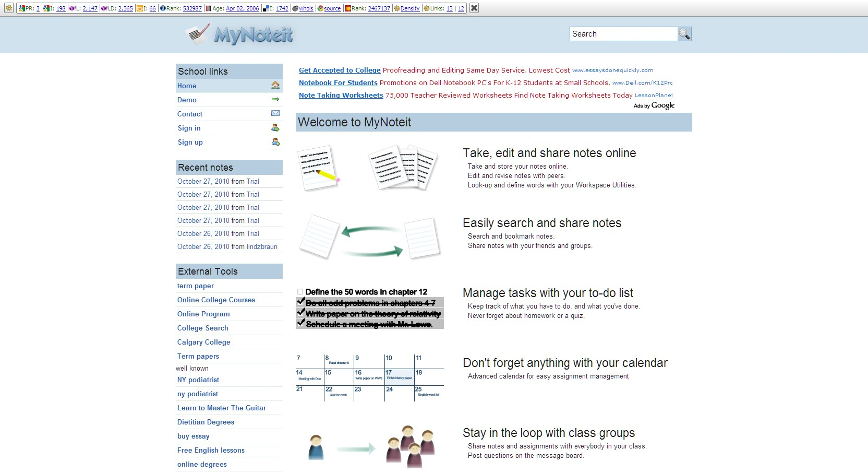Check 'Define the 50 words in chapter 12'
The width and height of the screenshot is (868, 473).
(300, 292)
